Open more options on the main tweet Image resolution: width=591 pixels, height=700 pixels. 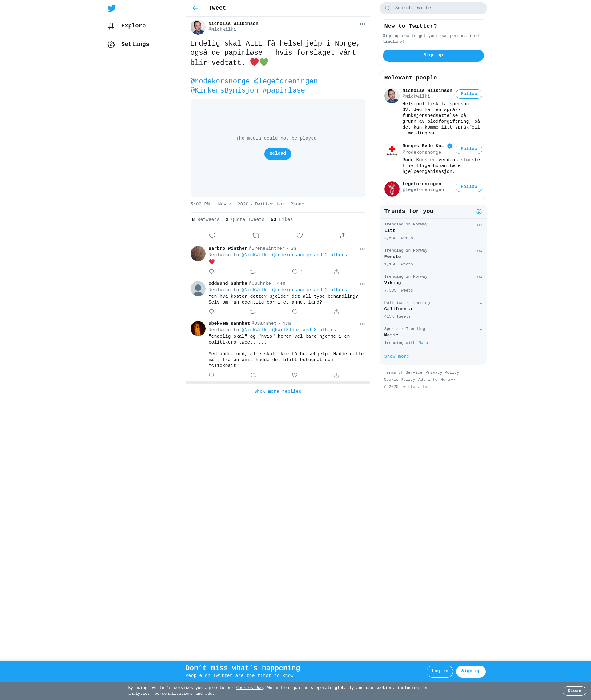coord(362,24)
